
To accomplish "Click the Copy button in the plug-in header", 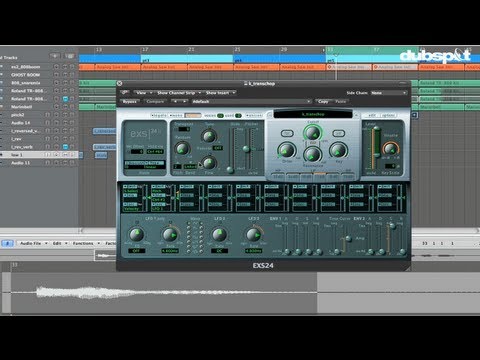I will (x=323, y=101).
